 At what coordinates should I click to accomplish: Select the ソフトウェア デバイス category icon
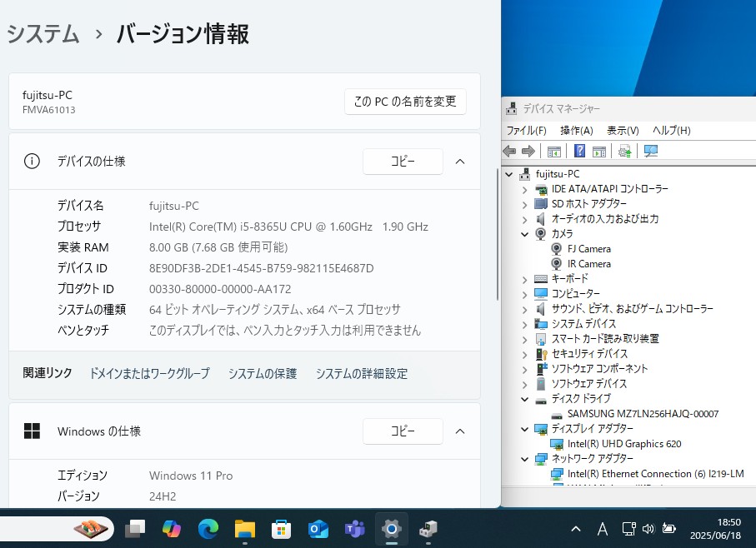541,384
